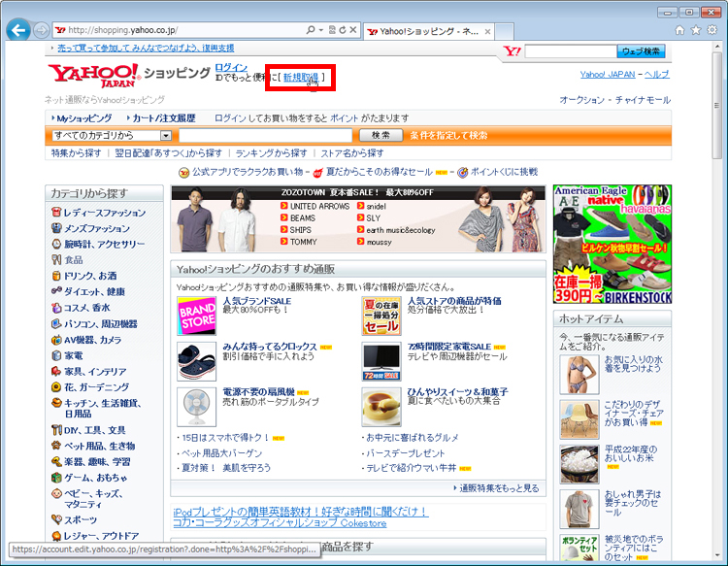The image size is (728, 566).
Task: Click the browser Back arrow button
Action: [18, 31]
